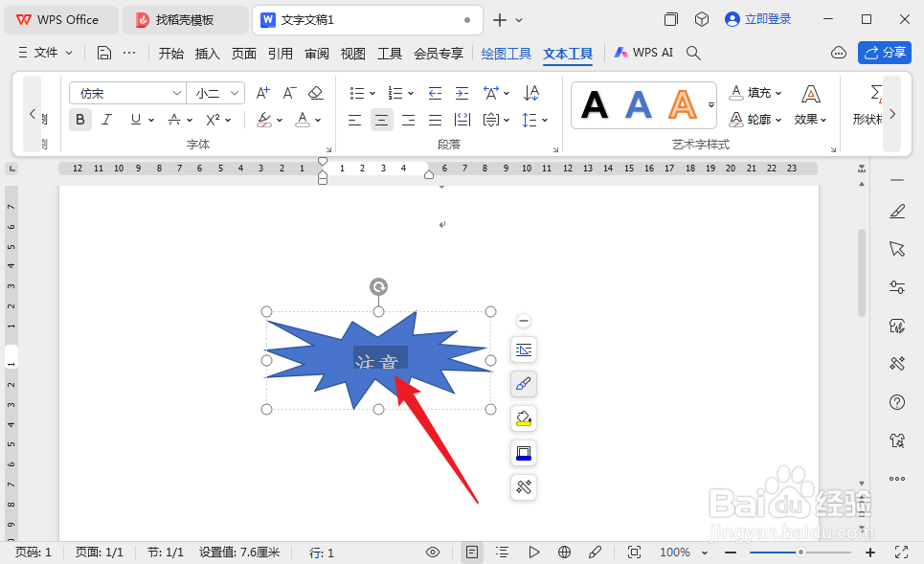The image size is (924, 564).
Task: Decrease font size with A- icon
Action: click(x=289, y=93)
